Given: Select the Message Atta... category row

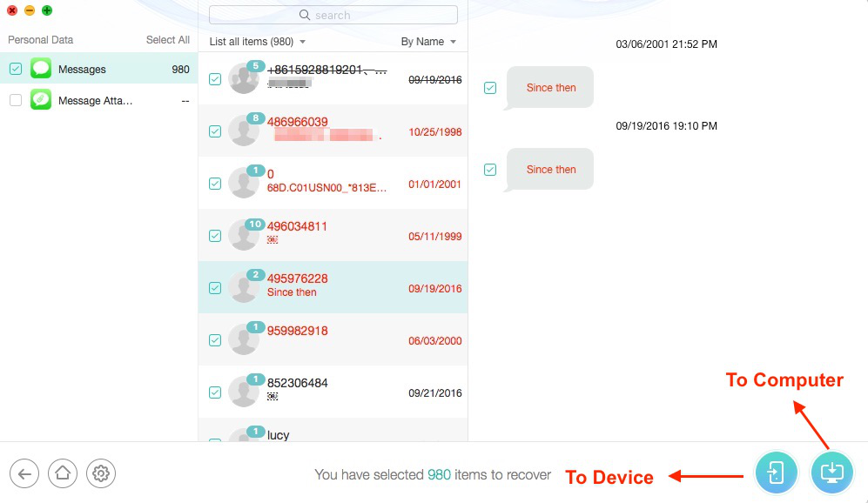Looking at the screenshot, I should (99, 100).
